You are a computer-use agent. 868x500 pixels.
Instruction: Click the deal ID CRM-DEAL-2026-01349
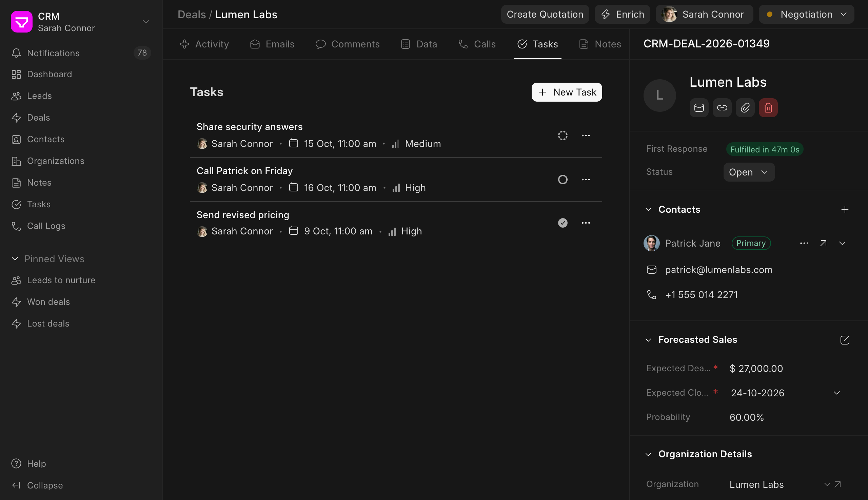(x=706, y=44)
